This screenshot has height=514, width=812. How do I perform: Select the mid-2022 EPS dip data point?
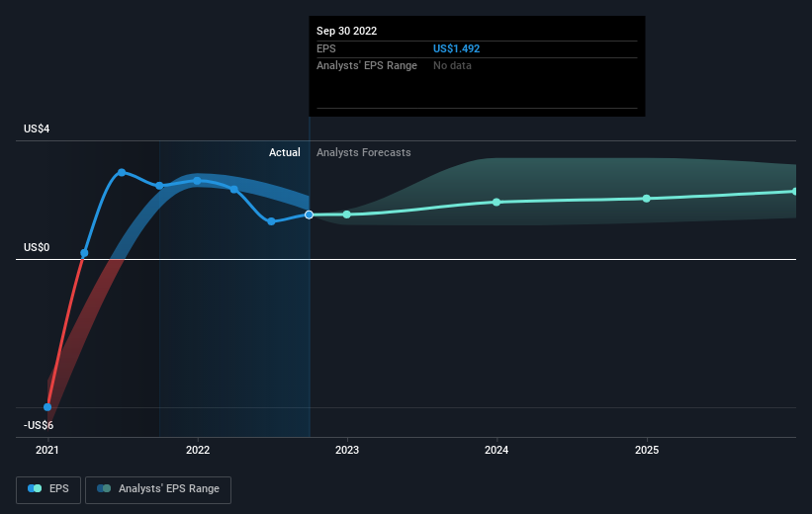271,221
